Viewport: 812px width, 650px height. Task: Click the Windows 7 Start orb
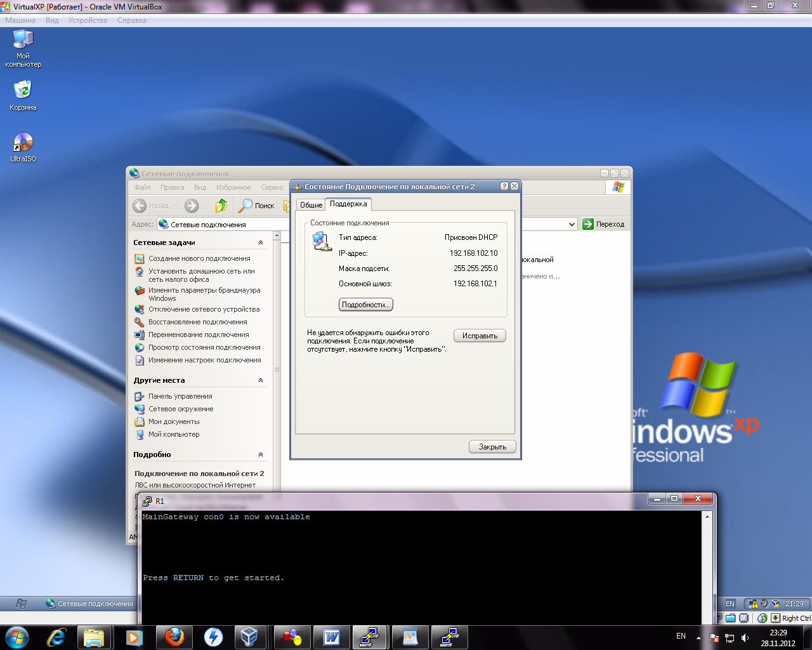(x=17, y=637)
